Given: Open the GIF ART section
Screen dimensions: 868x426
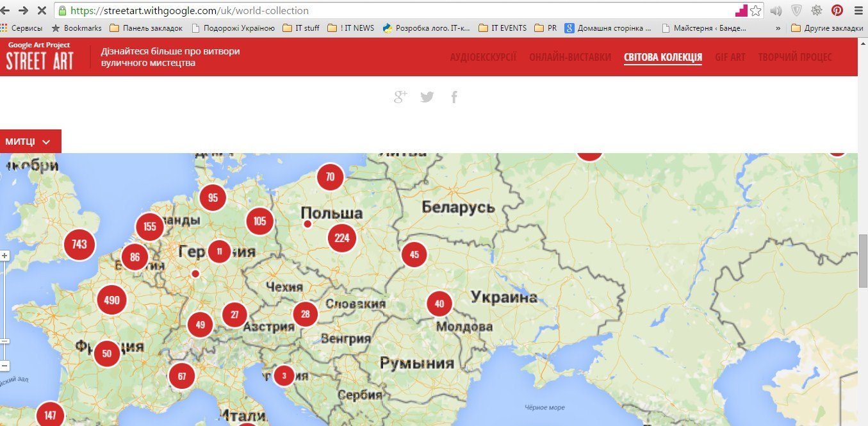Looking at the screenshot, I should 730,57.
